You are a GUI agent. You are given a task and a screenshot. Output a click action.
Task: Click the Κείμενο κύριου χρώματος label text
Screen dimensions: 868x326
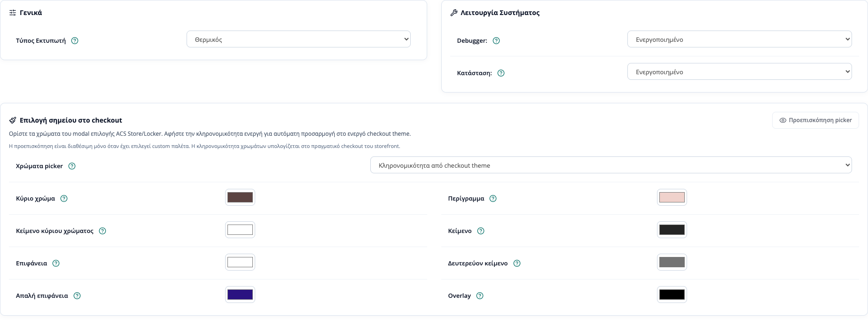(x=55, y=231)
